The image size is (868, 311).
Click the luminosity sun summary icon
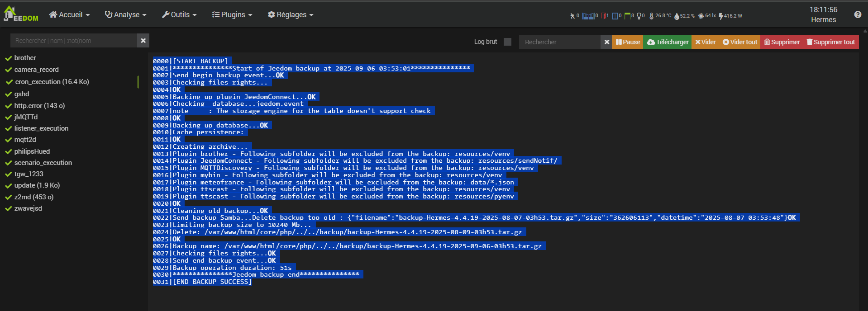point(701,16)
